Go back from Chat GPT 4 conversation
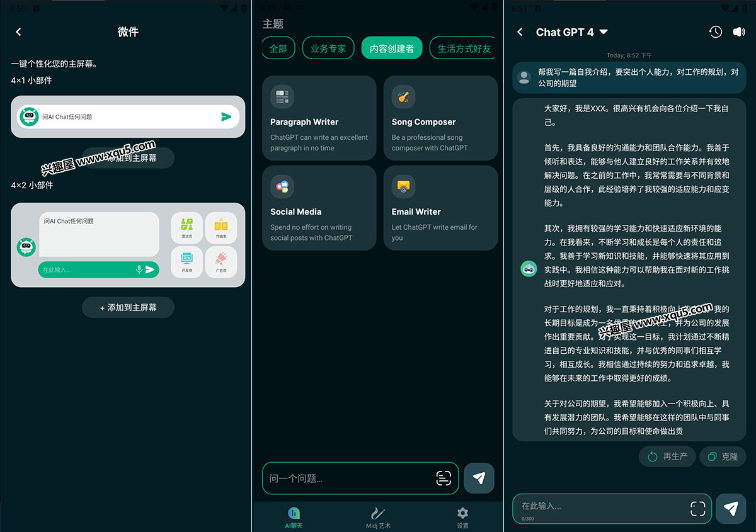 520,32
